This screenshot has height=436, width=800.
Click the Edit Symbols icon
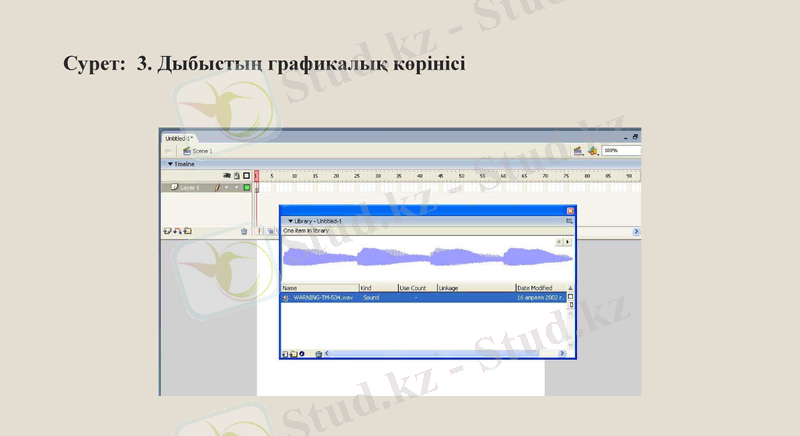(592, 151)
